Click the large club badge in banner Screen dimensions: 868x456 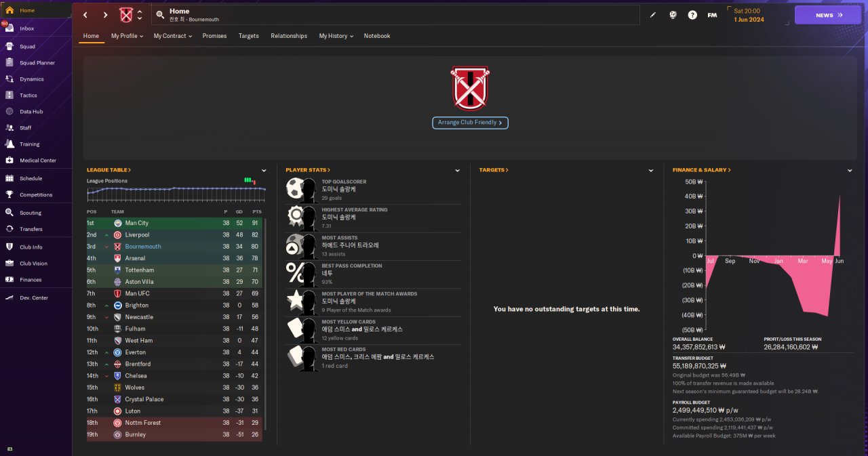(x=470, y=88)
